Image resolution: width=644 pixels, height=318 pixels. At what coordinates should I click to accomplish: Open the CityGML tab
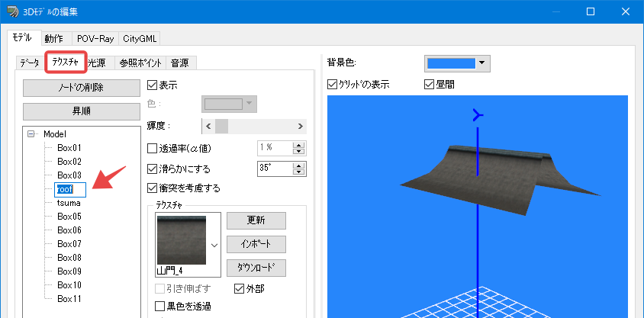139,39
